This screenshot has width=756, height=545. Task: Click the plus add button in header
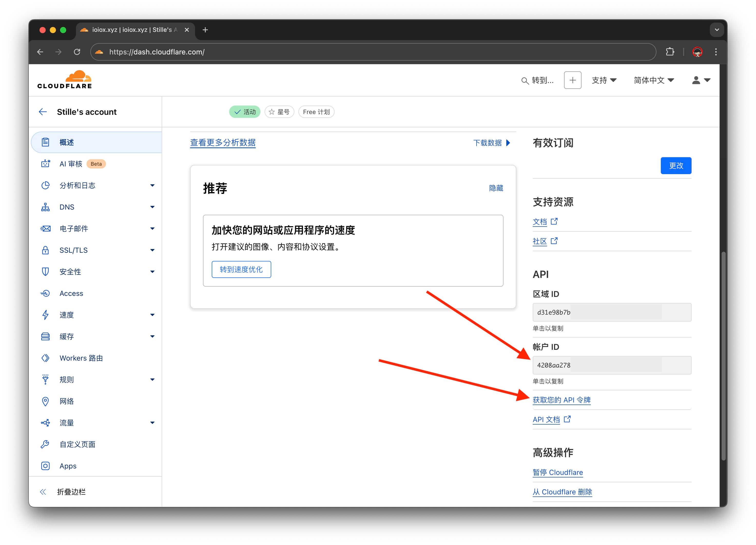click(572, 80)
